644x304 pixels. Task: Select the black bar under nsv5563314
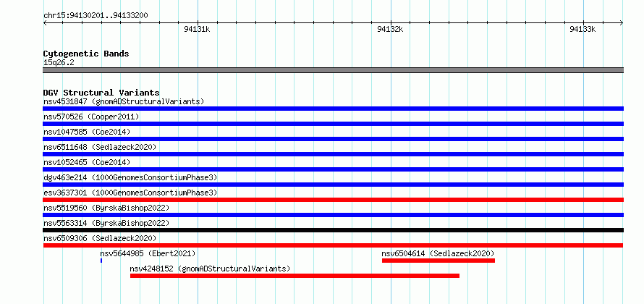point(333,230)
